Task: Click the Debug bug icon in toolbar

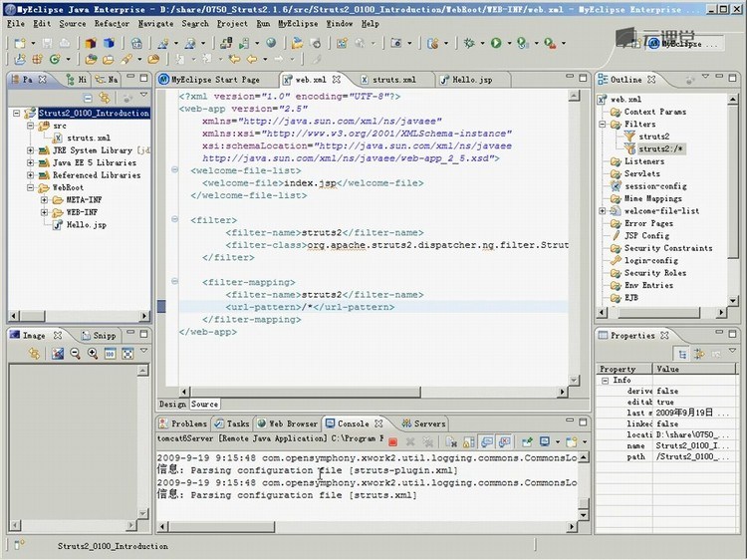Action: (469, 44)
